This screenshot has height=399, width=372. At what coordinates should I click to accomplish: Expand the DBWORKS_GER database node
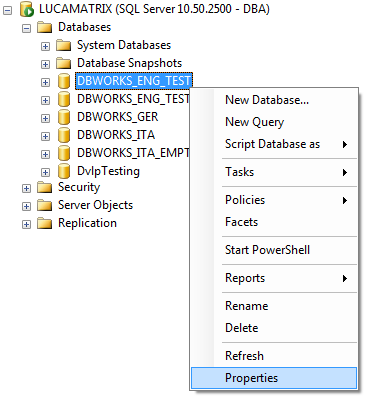(45, 118)
